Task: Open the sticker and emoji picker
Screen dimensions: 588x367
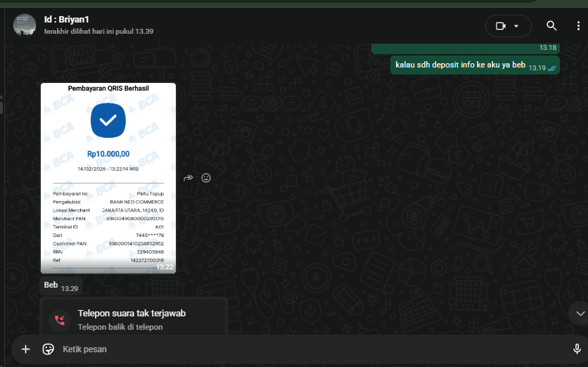Action: tap(48, 349)
